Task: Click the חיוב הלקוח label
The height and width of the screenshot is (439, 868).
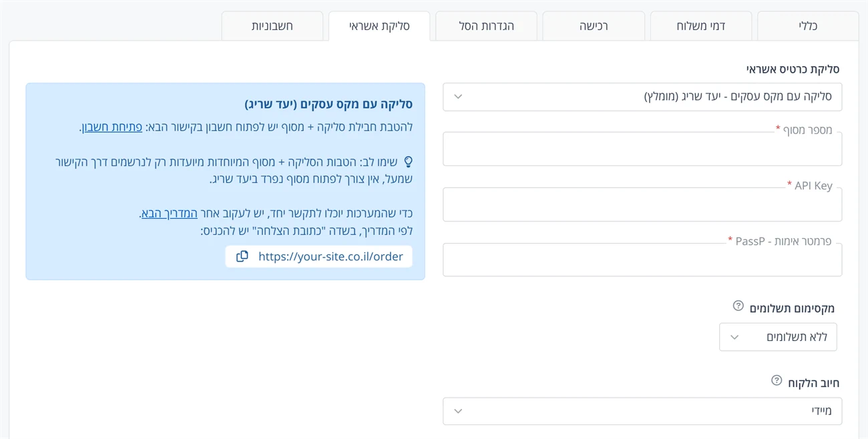Action: tap(813, 383)
